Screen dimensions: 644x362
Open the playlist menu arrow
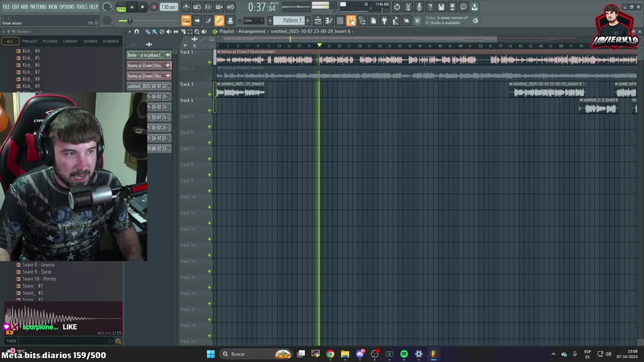129,31
